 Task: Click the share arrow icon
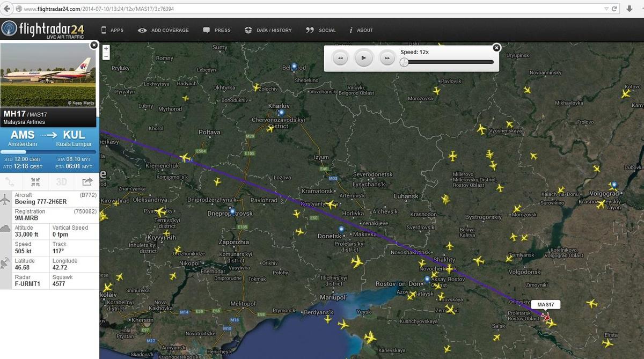(x=87, y=182)
